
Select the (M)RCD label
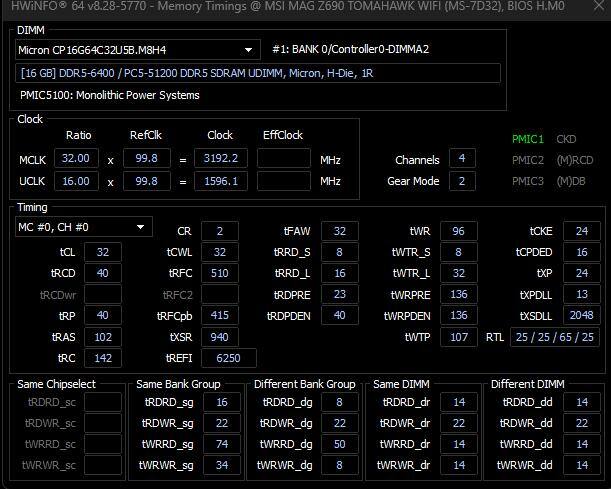coord(572,160)
